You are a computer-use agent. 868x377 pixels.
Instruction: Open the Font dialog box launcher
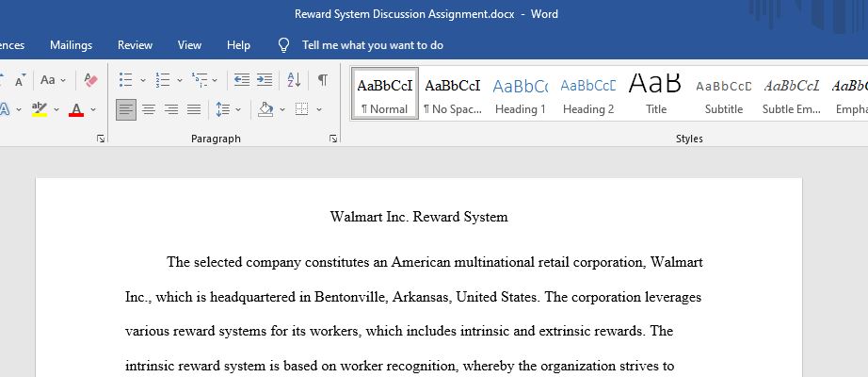(x=101, y=139)
